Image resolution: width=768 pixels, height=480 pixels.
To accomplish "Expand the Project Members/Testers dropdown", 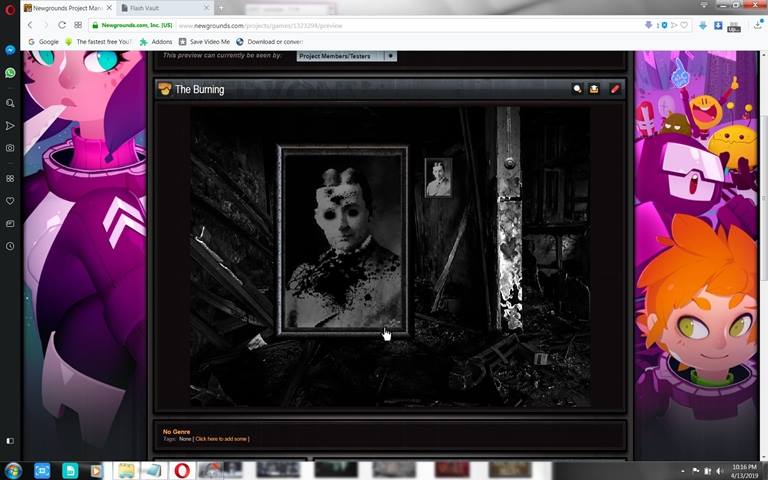I will tap(347, 56).
